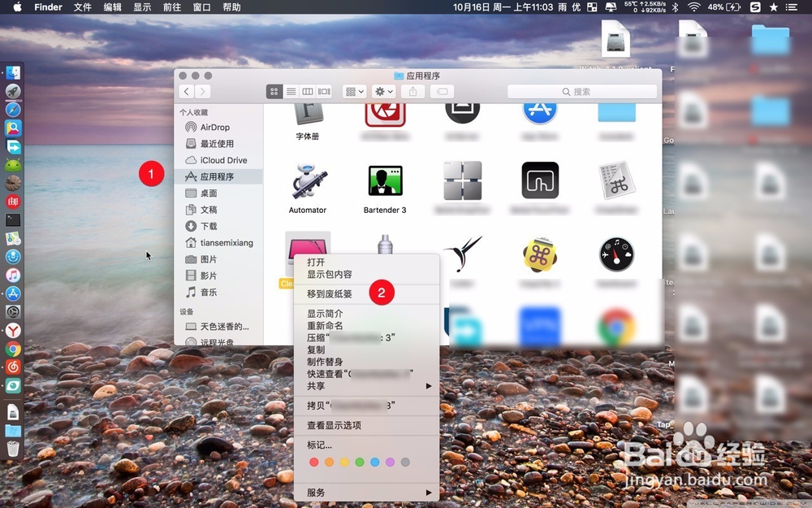Switch to column view in Finder
The image size is (812, 508).
(307, 91)
